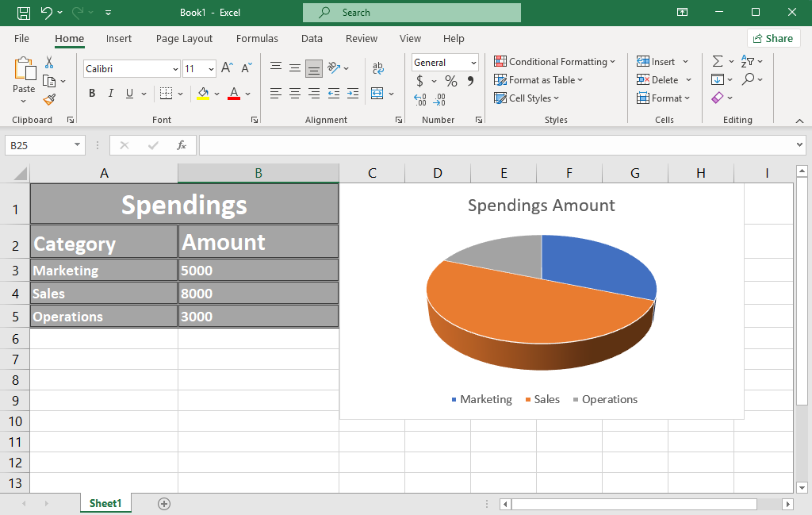The width and height of the screenshot is (812, 515).
Task: Click the Orientation text angle icon
Action: [335, 67]
